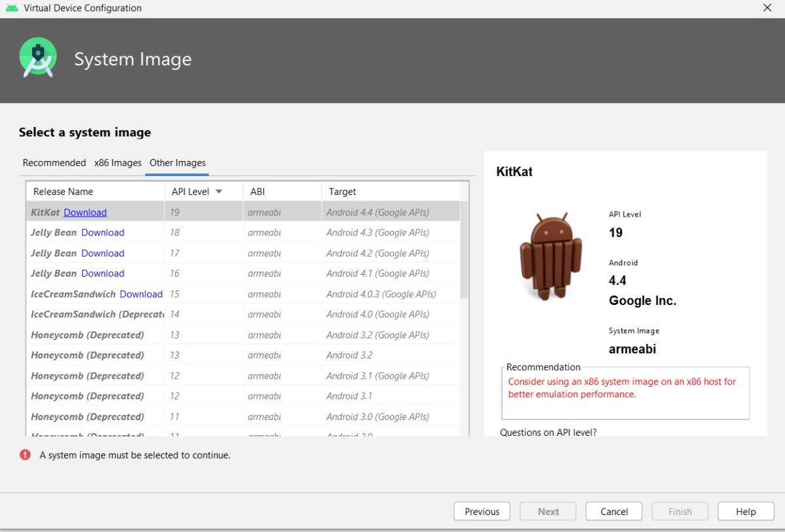Download IceCreamSandwich API 15 image
The image size is (785, 532).
click(x=141, y=294)
